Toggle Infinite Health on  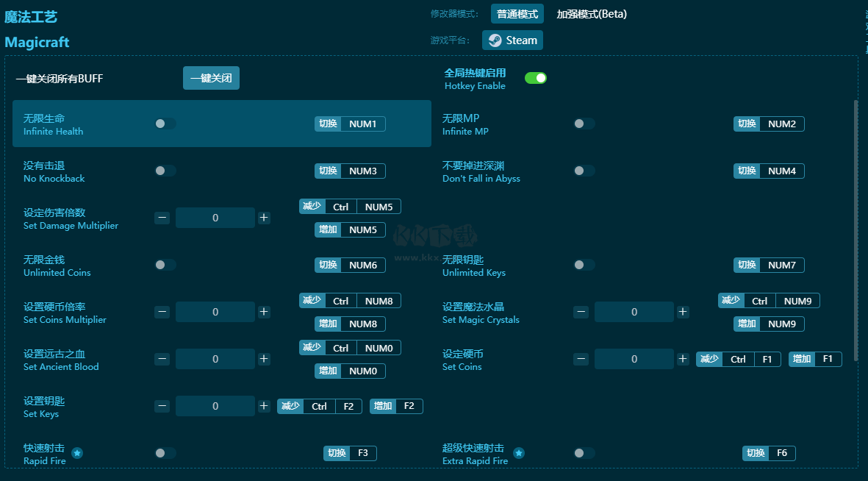[165, 124]
